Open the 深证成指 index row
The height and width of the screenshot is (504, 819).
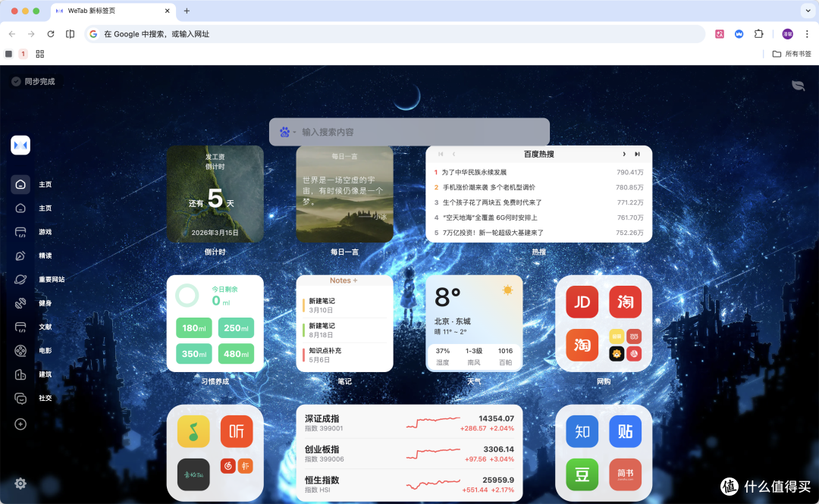pos(409,424)
